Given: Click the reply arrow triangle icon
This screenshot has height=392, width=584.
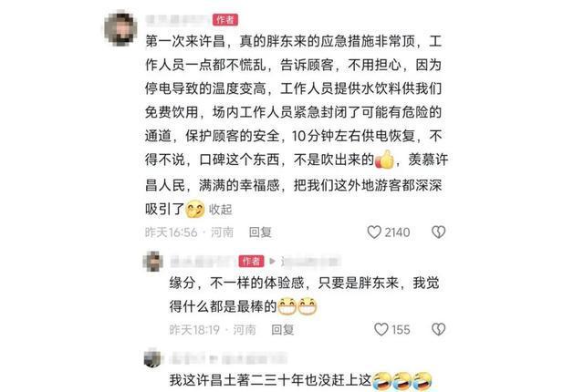Looking at the screenshot, I should pos(272,261).
